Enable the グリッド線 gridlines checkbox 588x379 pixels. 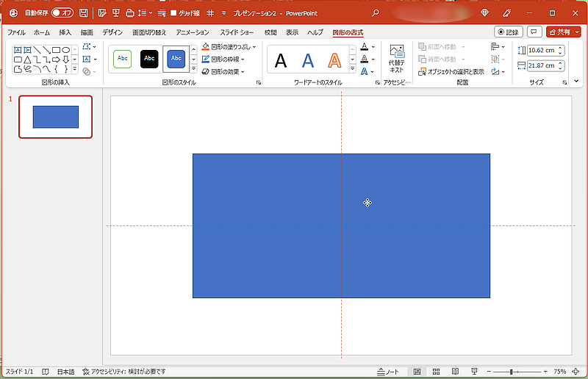173,12
